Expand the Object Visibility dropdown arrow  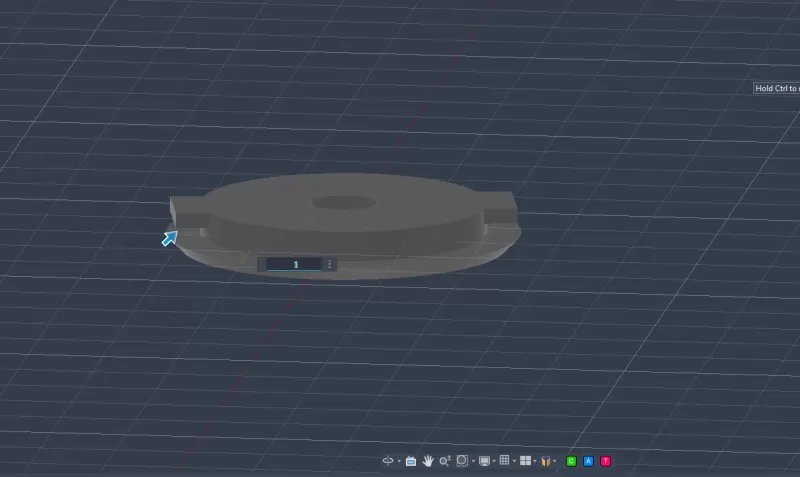[555, 462]
